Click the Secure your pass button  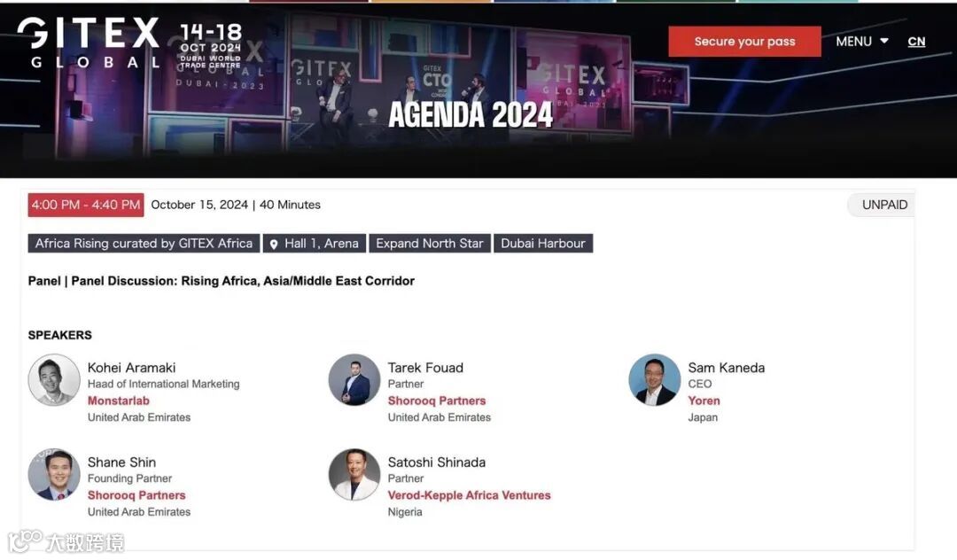[x=744, y=42]
